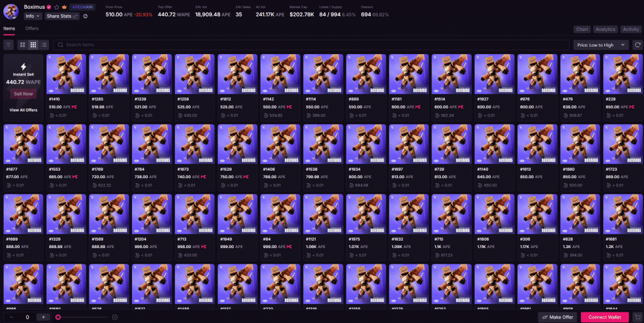Click the 999.00 APE price of #1949

point(230,247)
